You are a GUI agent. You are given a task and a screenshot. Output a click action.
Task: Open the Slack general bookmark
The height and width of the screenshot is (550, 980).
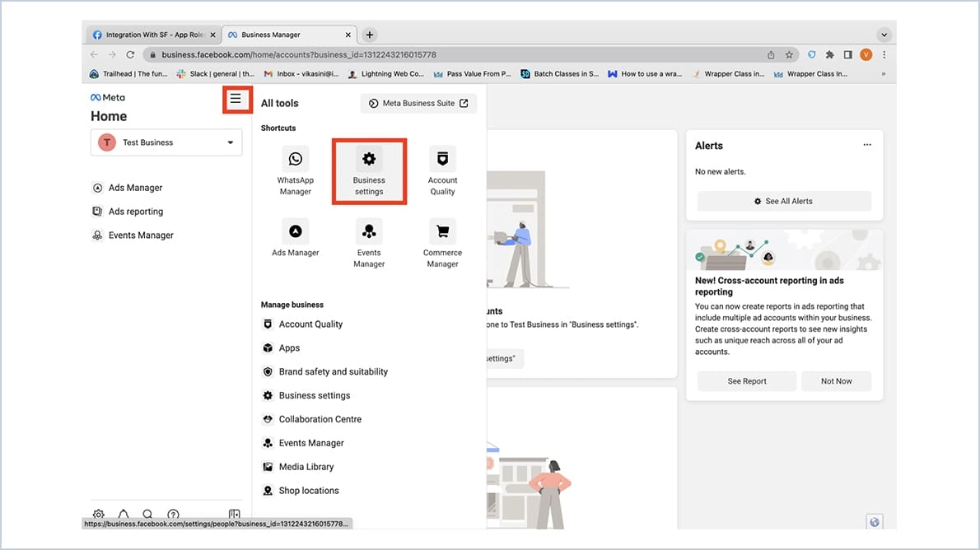216,74
